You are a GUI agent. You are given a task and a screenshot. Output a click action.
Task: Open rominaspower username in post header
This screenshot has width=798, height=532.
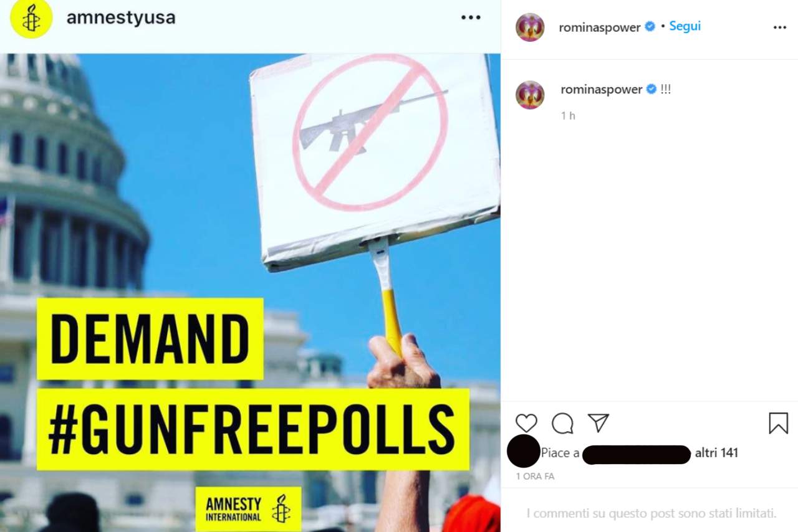pyautogui.click(x=600, y=27)
